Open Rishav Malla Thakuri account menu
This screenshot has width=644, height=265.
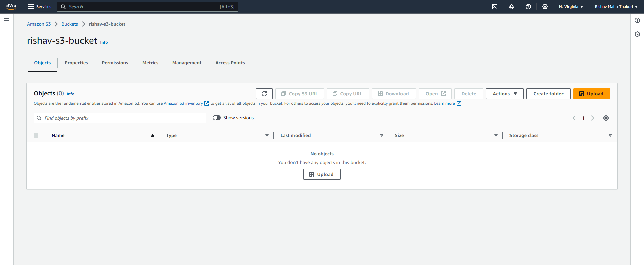[616, 7]
